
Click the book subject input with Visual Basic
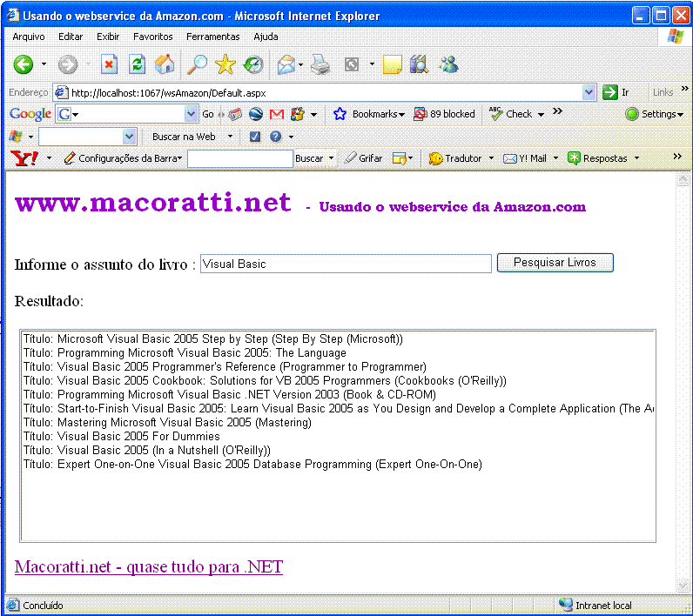pyautogui.click(x=346, y=264)
